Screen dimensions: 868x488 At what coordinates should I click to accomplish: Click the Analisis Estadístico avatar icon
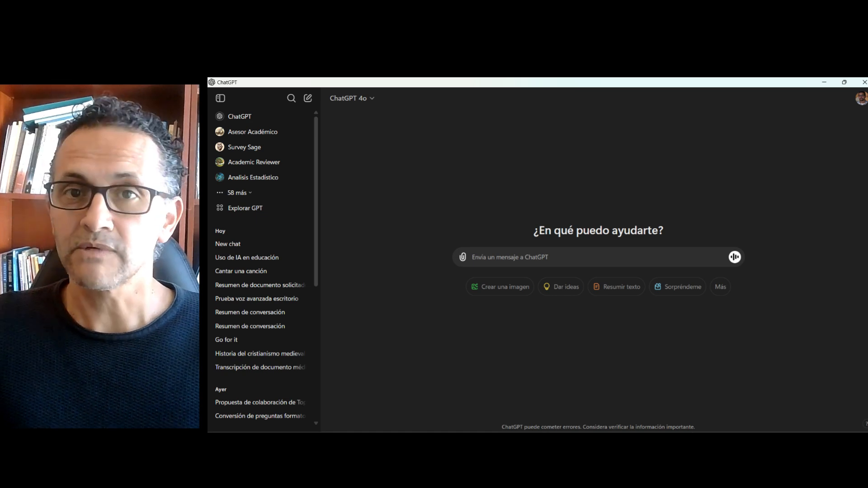click(220, 177)
